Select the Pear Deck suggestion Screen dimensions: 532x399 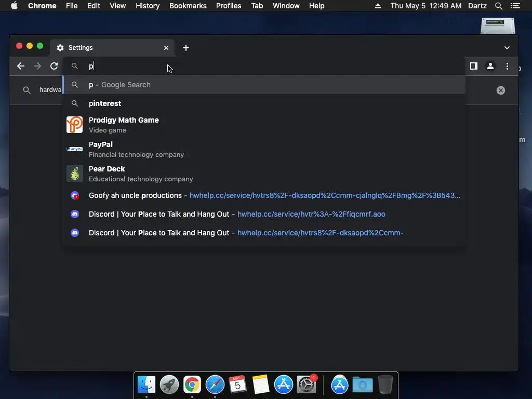click(x=264, y=174)
